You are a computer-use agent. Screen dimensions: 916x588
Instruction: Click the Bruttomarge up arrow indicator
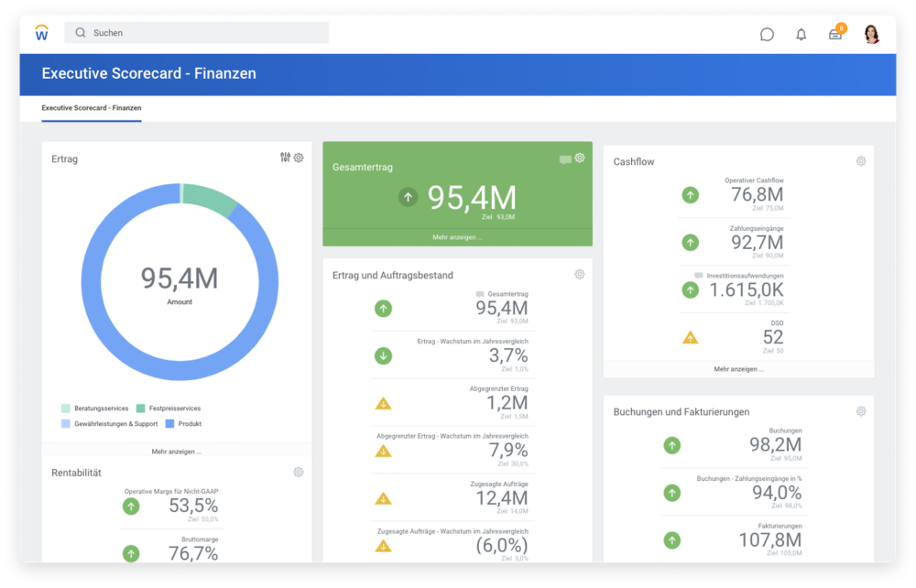[131, 553]
